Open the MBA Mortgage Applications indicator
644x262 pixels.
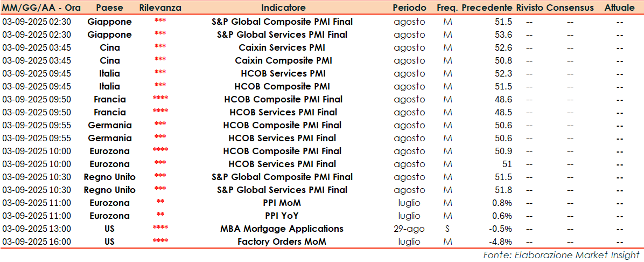click(x=283, y=229)
